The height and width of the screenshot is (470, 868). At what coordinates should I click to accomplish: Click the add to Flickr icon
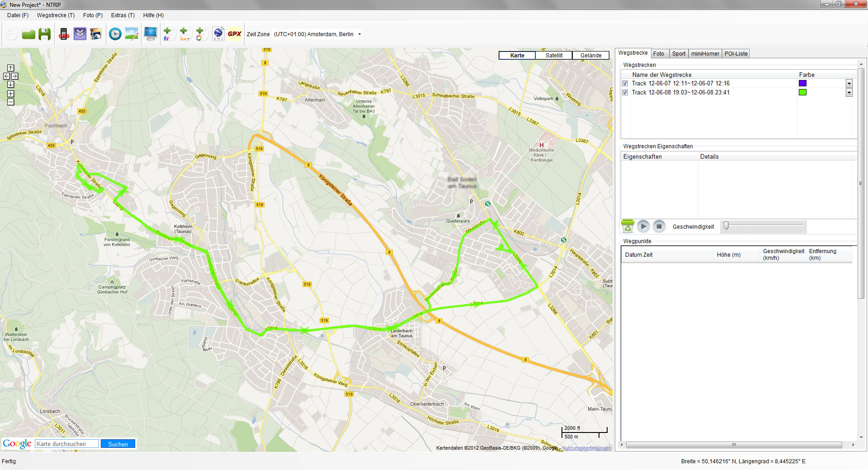point(167,34)
